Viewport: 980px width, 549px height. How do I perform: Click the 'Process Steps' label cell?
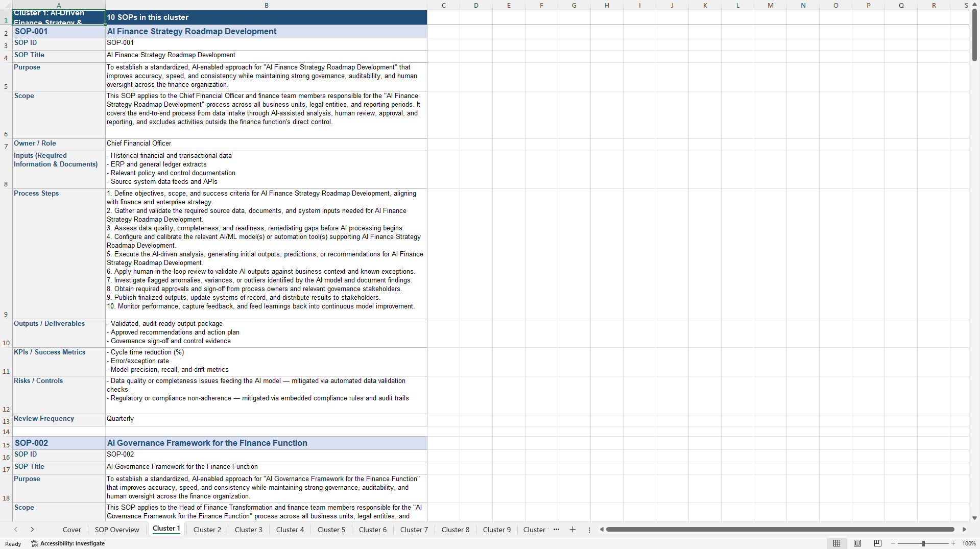(59, 254)
